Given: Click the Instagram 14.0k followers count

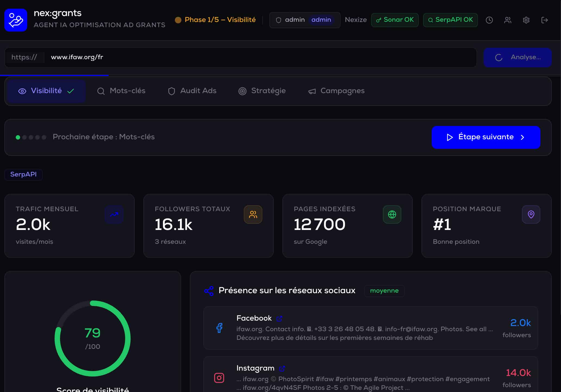Looking at the screenshot, I should pyautogui.click(x=518, y=373).
